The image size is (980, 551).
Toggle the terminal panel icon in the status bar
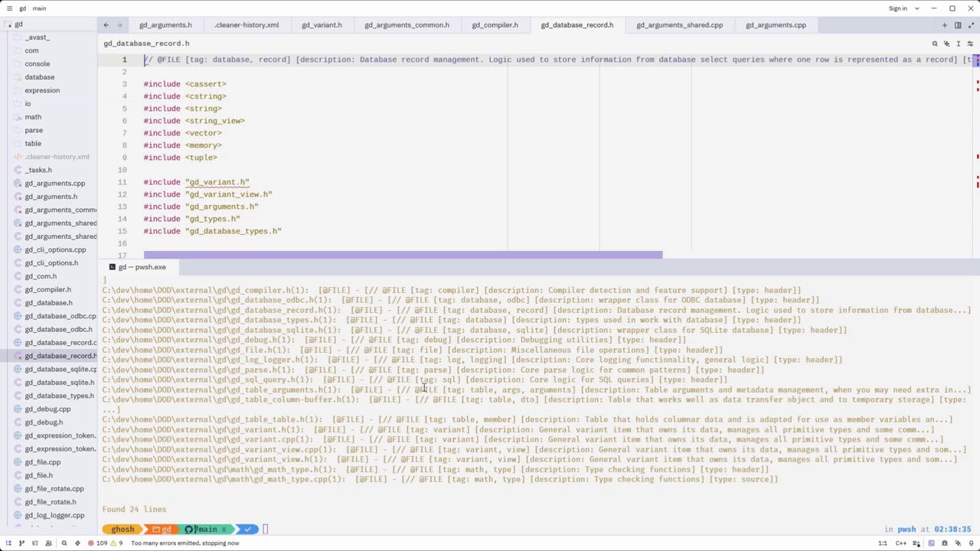pyautogui.click(x=931, y=543)
